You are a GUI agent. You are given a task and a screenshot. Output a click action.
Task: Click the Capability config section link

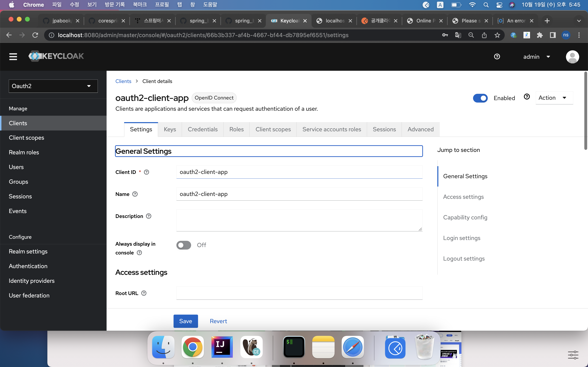[465, 217]
